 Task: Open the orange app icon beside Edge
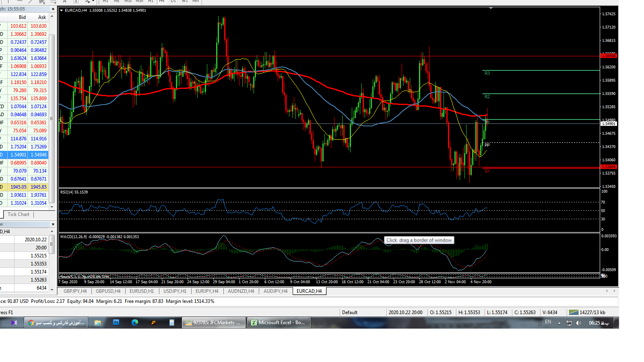tap(153, 323)
